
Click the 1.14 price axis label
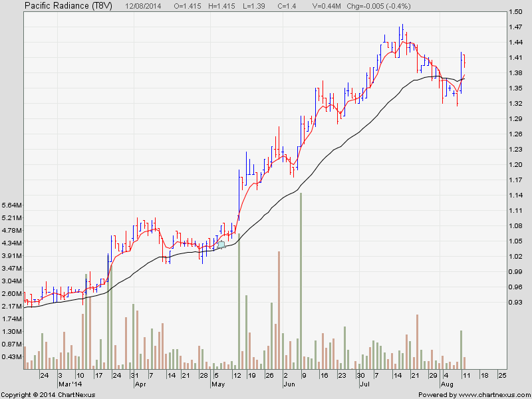pyautogui.click(x=515, y=195)
